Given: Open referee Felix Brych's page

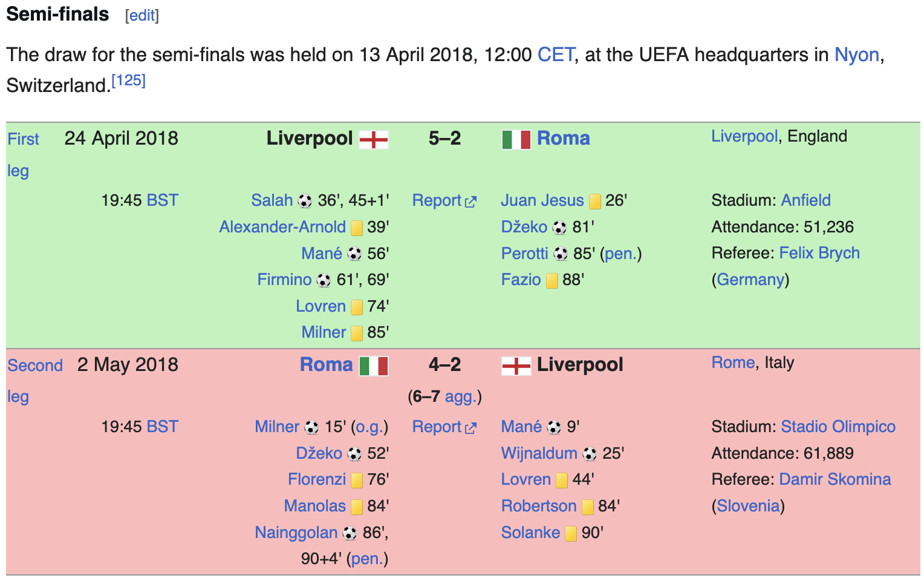Looking at the screenshot, I should (x=819, y=253).
